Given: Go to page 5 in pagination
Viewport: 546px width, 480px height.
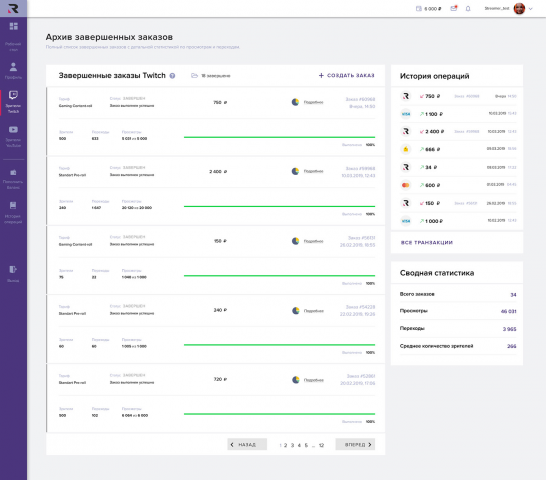Looking at the screenshot, I should point(306,445).
